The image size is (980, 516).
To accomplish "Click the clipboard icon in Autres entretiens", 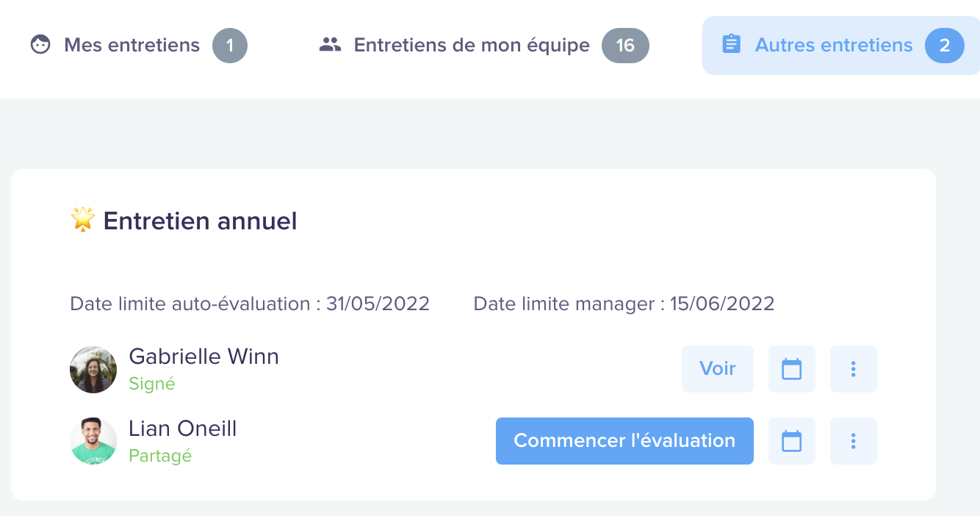I will pos(731,45).
